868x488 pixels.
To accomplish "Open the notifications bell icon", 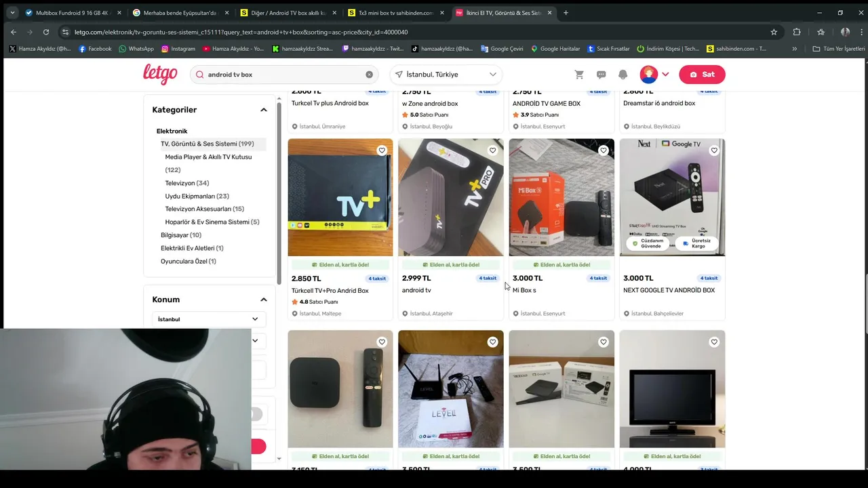I will [x=623, y=75].
